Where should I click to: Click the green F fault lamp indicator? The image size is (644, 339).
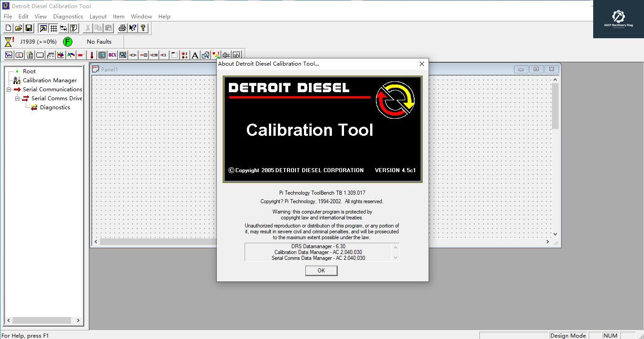click(67, 41)
